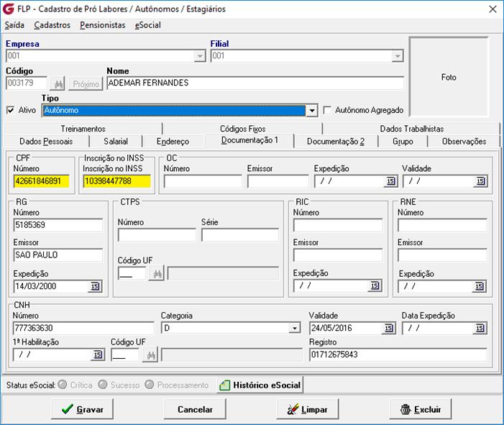Screen dimensions: 504x425
Task: Click the CTPS Número field
Action: pyautogui.click(x=157, y=235)
